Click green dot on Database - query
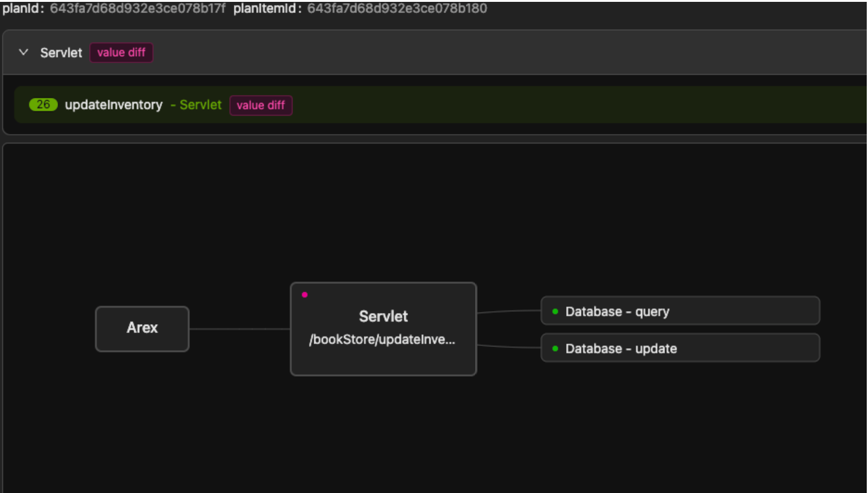 555,311
